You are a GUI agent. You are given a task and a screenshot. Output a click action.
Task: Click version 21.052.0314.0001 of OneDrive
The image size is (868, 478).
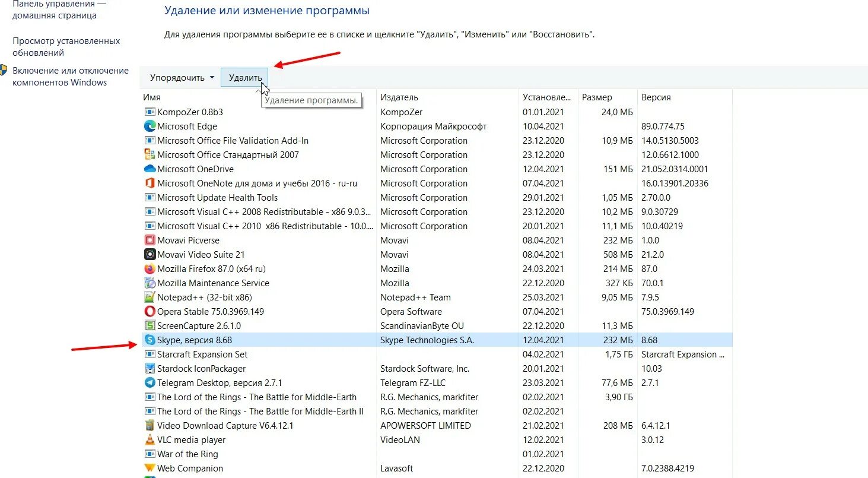coord(675,169)
